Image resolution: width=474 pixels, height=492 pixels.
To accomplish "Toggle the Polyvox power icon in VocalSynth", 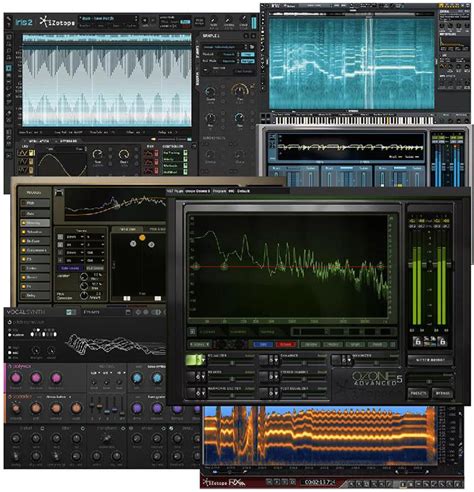I will (x=10, y=366).
